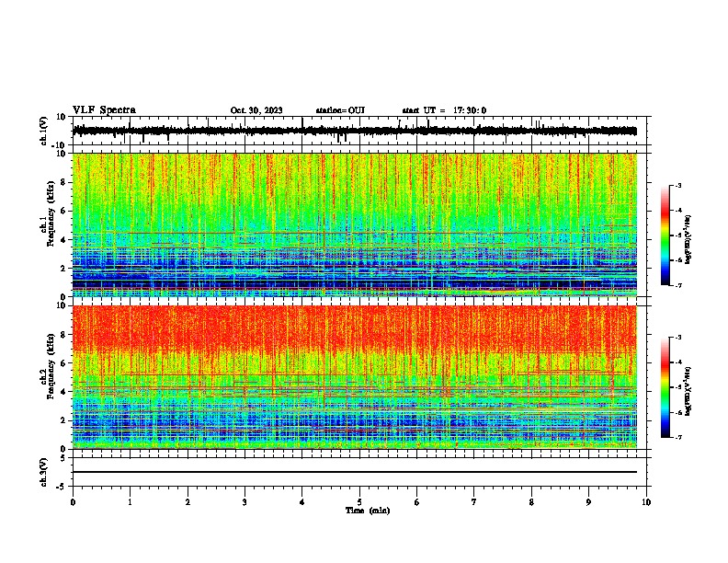Click the "-7" tick on ch.2 color bar
Image resolution: width=728 pixels, height=563 pixels.
tap(677, 437)
